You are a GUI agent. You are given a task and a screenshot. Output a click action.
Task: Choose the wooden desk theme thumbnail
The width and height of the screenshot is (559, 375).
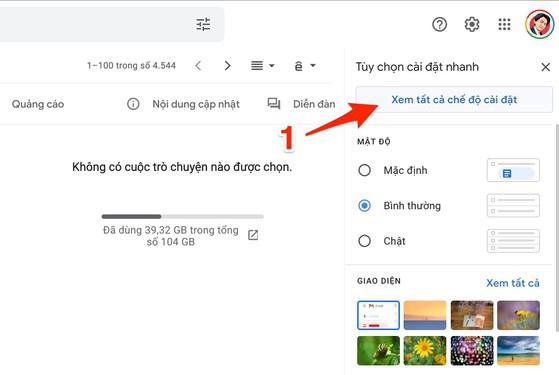pyautogui.click(x=472, y=315)
